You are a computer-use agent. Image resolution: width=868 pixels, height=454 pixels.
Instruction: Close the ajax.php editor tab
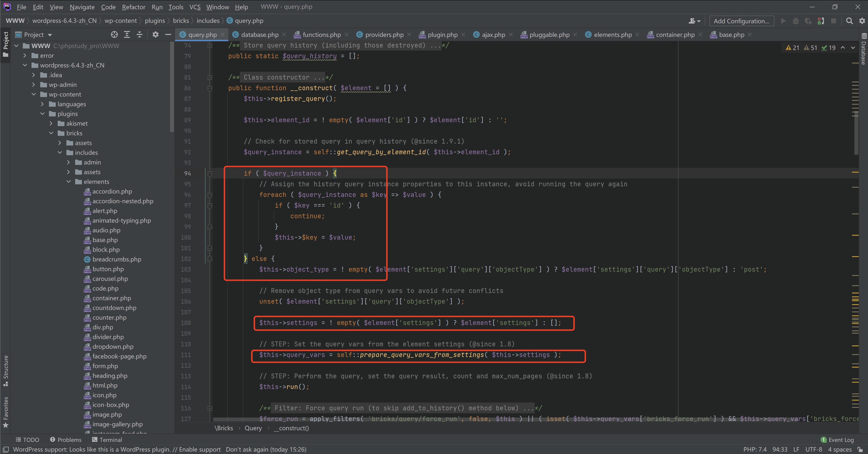click(511, 34)
